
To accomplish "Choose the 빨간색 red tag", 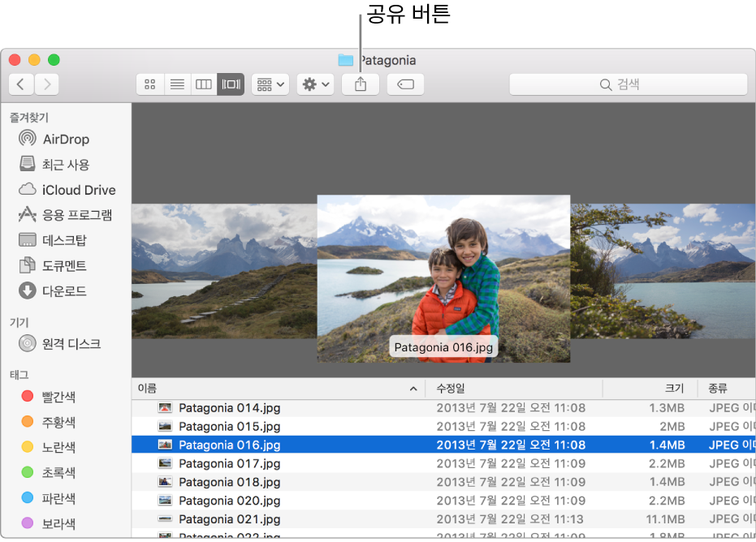I will tap(58, 397).
